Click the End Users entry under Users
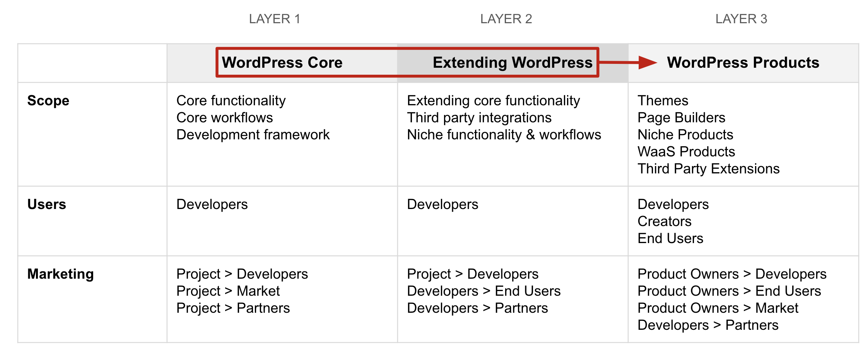Viewport: 868px width, 353px height. tap(670, 238)
